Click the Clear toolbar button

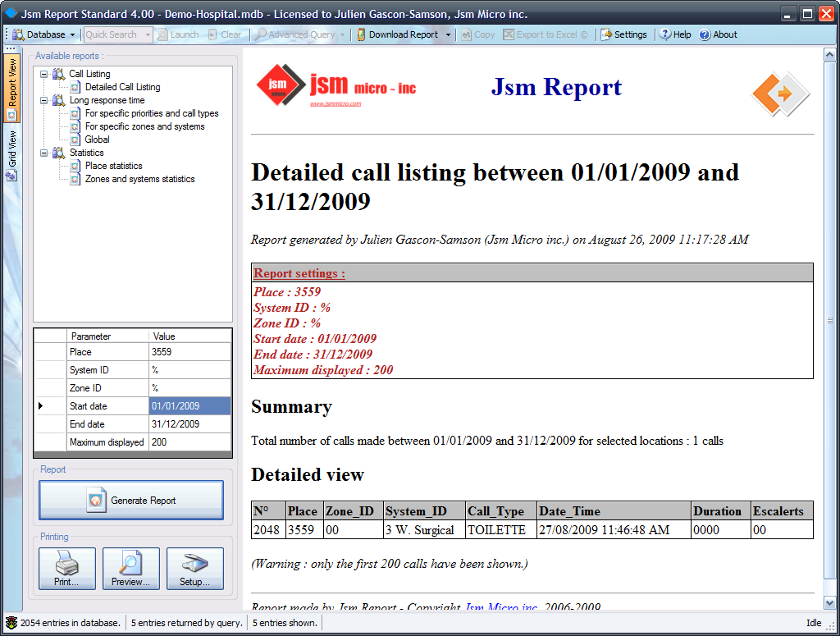pos(225,34)
